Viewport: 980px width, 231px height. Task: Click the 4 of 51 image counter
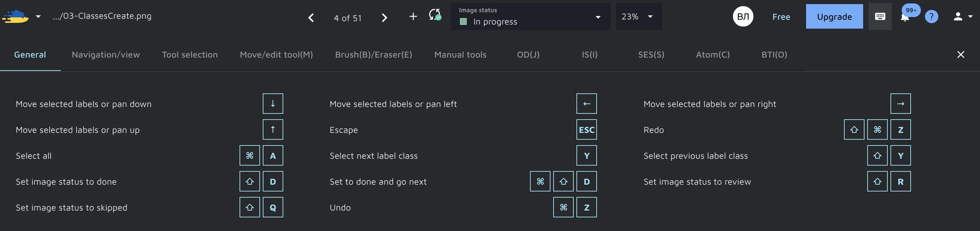(348, 18)
